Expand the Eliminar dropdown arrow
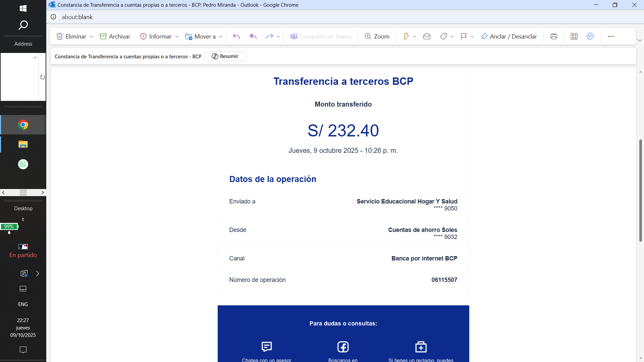 (92, 37)
